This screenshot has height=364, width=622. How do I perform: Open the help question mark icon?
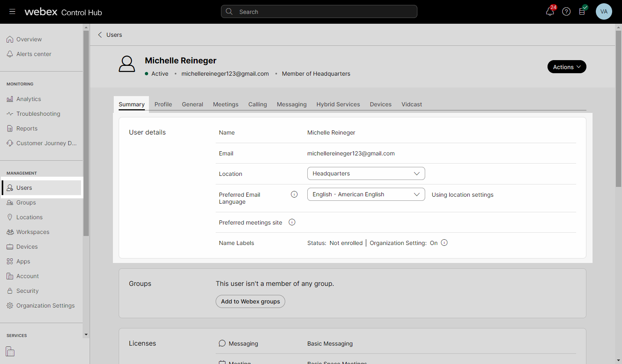pos(566,11)
